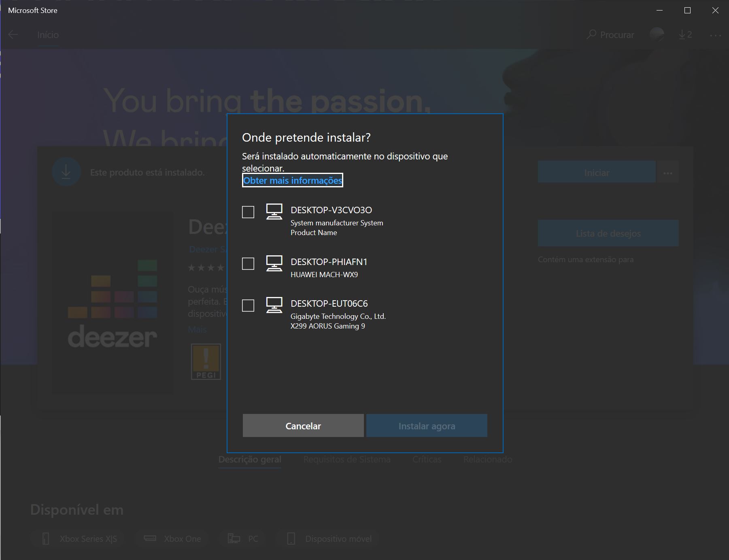
Task: Maximize the Microsoft Store window
Action: [x=687, y=11]
